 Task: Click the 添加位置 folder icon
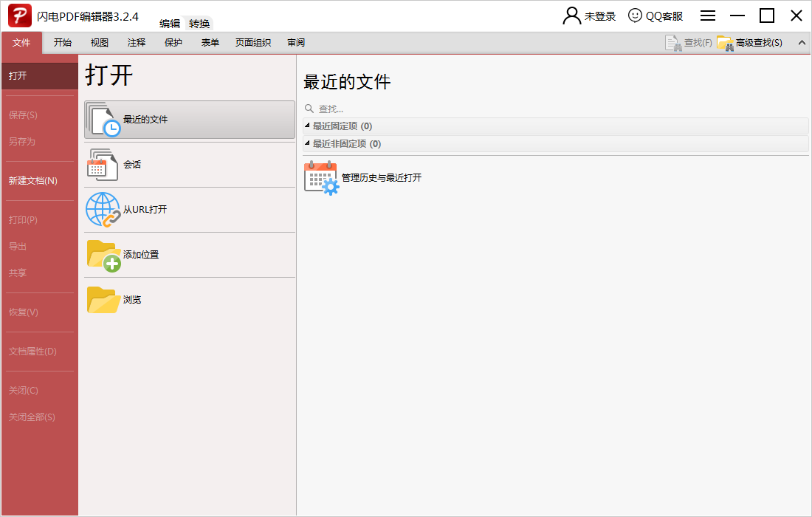(x=103, y=254)
